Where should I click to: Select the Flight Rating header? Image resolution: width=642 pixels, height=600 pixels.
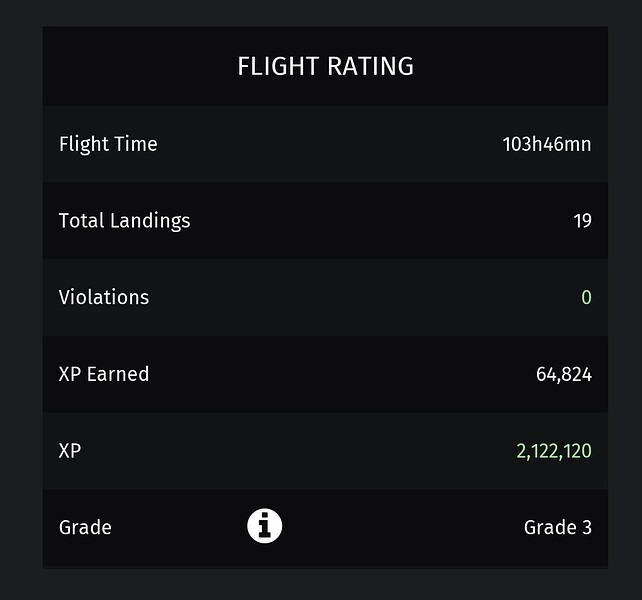pos(326,66)
